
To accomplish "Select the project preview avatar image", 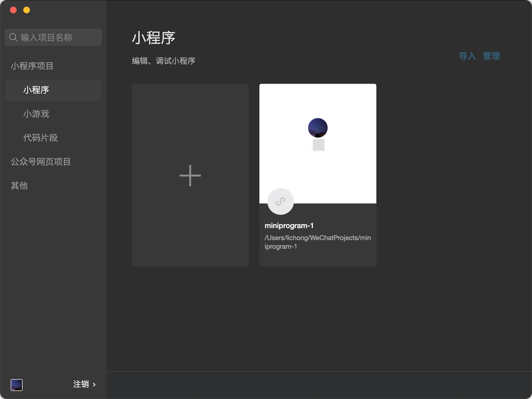I will click(318, 128).
